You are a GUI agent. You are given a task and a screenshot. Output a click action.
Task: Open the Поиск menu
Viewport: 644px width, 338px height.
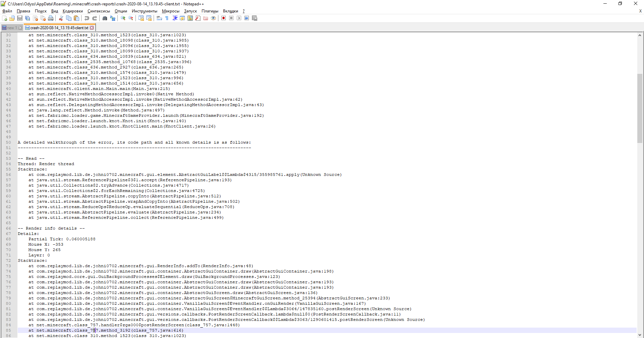coord(41,11)
